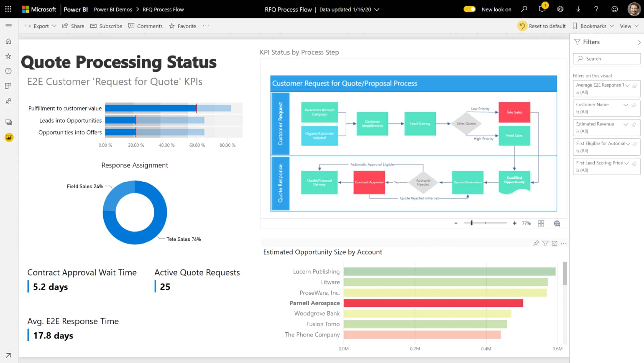644x363 pixels.
Task: Toggle the visual filter icon in Estimated Opportunity chart
Action: point(546,244)
